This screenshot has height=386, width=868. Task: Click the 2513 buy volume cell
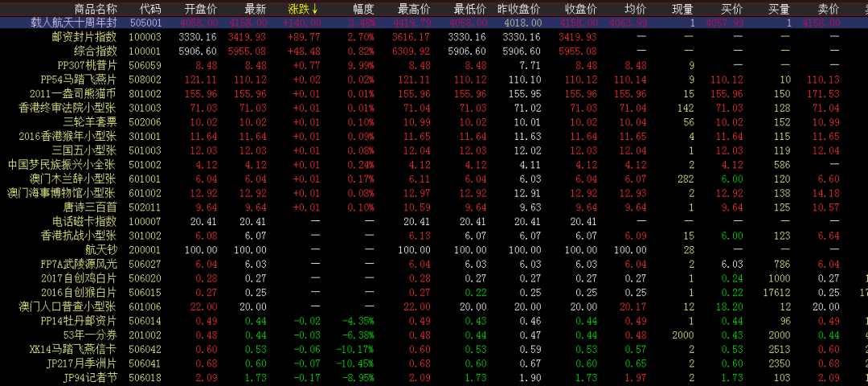click(x=780, y=349)
